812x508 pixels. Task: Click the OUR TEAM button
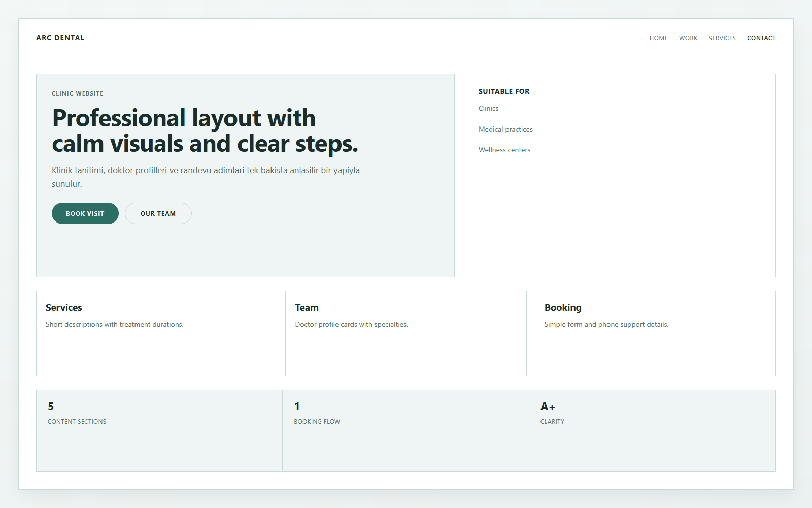[x=158, y=213]
